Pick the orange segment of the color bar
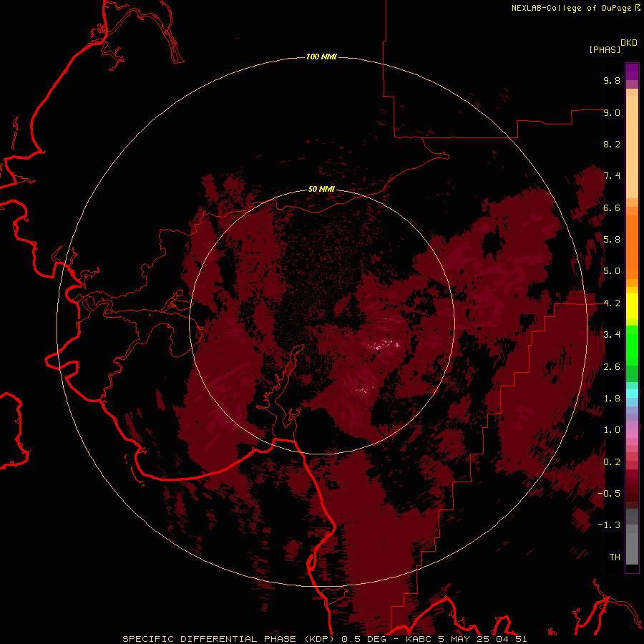This screenshot has height=644, width=644. 632,246
